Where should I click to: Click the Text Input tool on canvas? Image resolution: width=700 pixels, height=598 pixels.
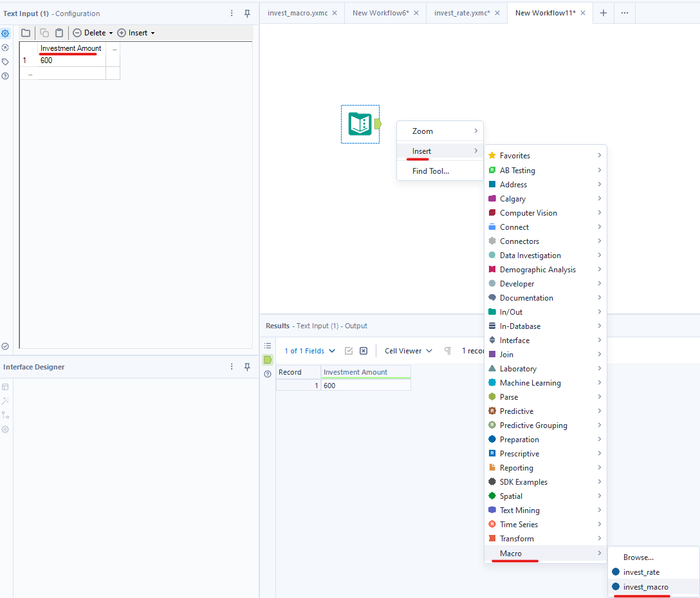click(x=360, y=124)
